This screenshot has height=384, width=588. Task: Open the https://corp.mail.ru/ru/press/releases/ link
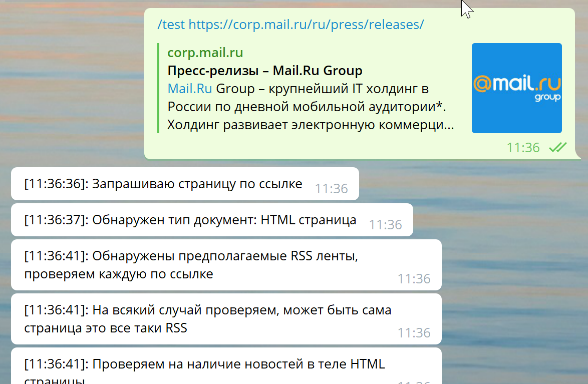(306, 25)
